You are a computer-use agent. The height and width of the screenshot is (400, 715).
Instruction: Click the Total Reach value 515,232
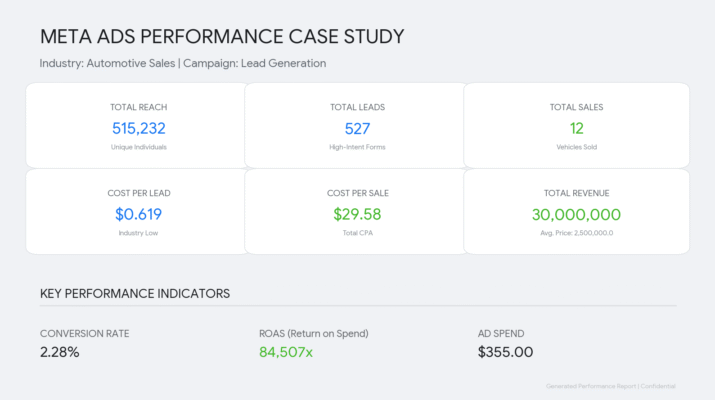click(138, 128)
